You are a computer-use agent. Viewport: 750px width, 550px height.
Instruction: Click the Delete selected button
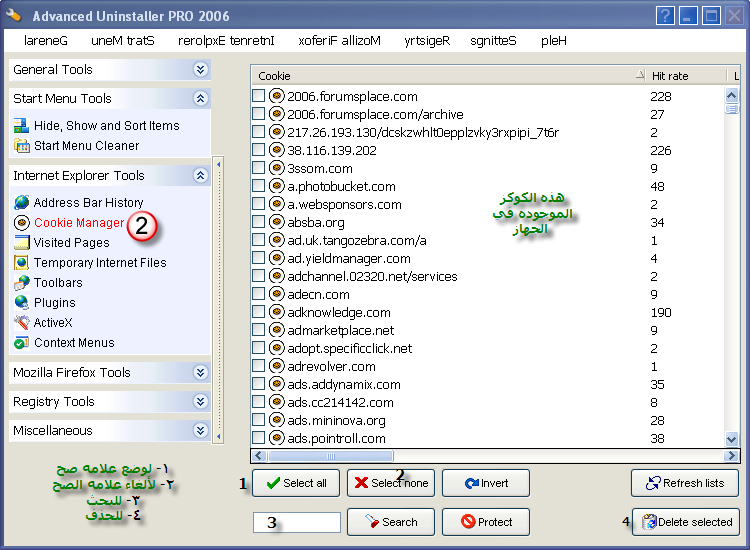[x=686, y=522]
